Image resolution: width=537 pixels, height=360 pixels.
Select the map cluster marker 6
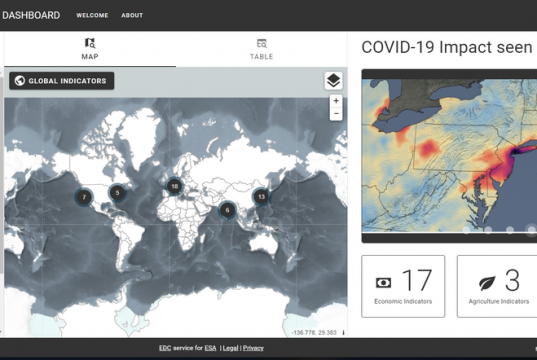(227, 210)
